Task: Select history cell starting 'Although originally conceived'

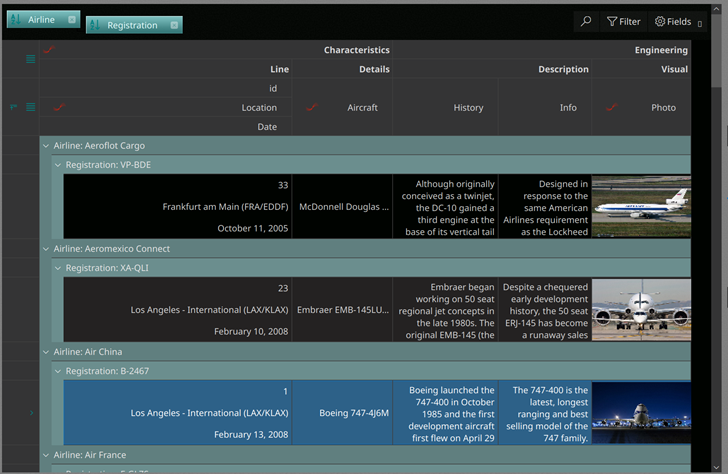Action: click(x=445, y=207)
